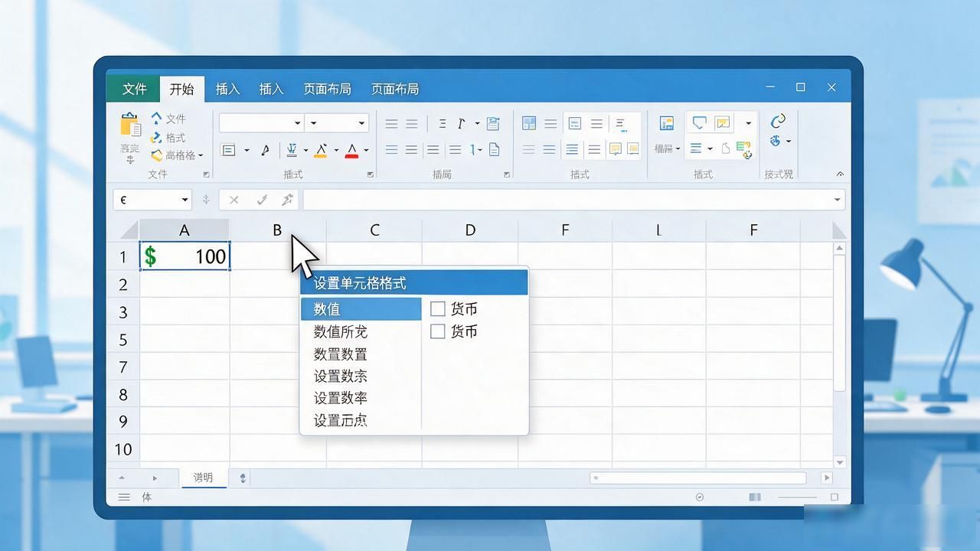This screenshot has width=980, height=551.
Task: Click the formula bar wand icon
Action: point(288,200)
